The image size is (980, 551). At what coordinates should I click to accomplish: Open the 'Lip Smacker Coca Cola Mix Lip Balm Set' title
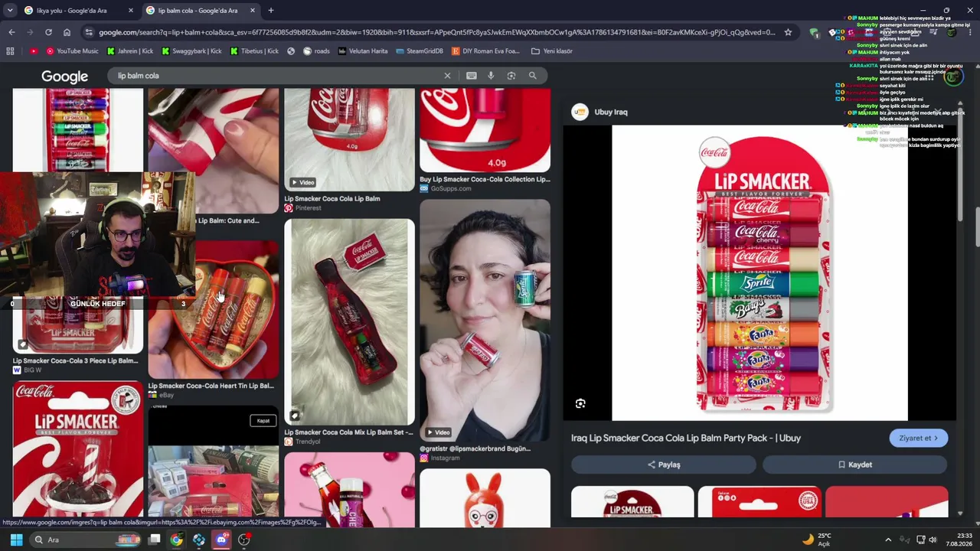click(348, 432)
